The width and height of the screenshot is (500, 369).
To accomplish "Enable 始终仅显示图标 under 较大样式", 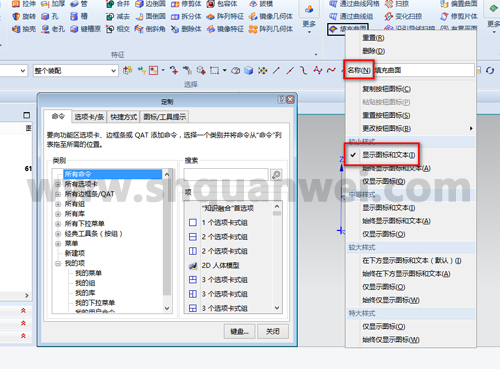I will coord(391,300).
